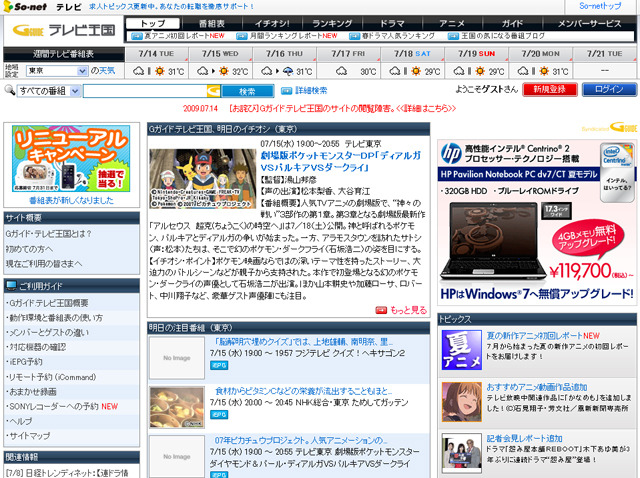The height and width of the screenshot is (478, 640).
Task: Open the ランキング tab
Action: coord(332,24)
